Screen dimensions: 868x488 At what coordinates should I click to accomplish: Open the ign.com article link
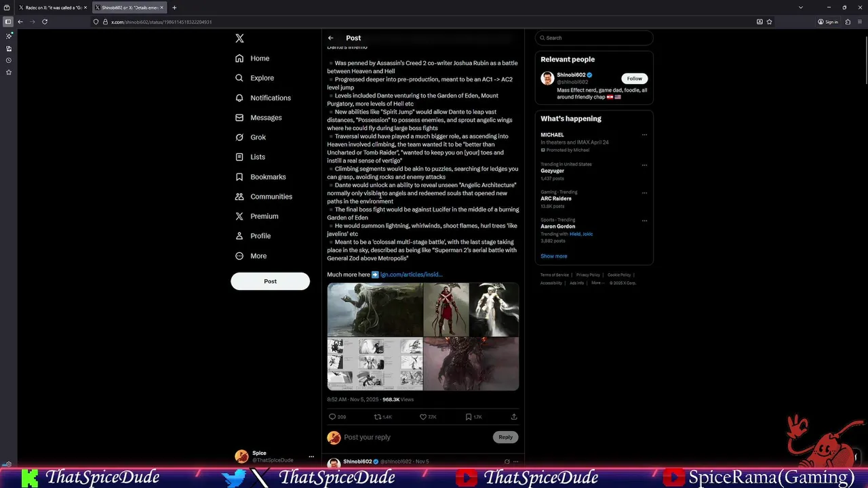tap(411, 274)
